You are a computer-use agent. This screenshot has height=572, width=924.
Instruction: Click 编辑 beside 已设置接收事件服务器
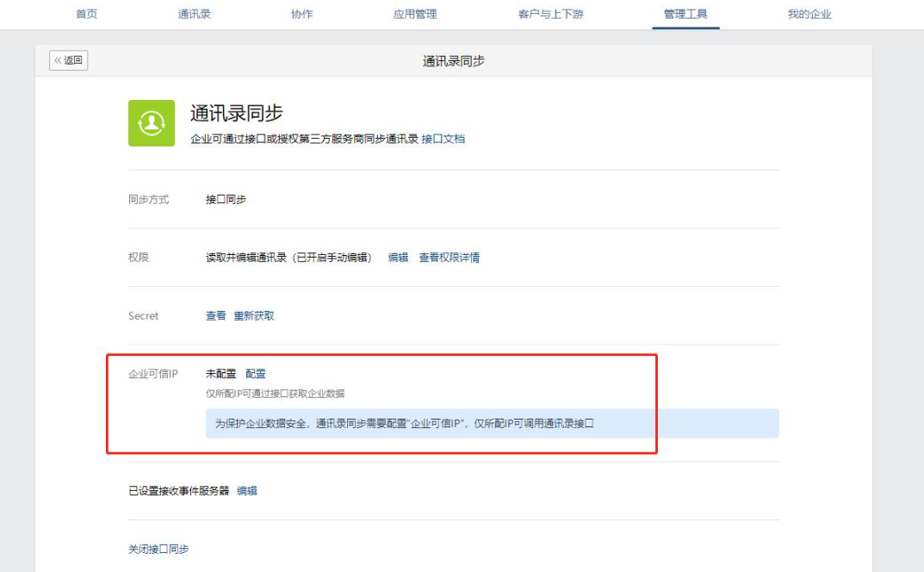(x=247, y=491)
